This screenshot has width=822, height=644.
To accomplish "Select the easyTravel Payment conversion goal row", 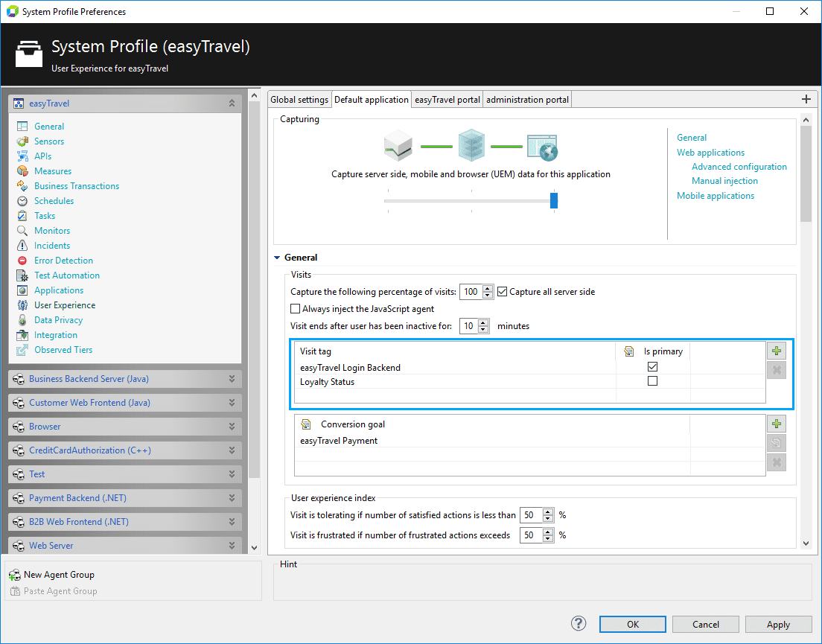I will click(530, 441).
